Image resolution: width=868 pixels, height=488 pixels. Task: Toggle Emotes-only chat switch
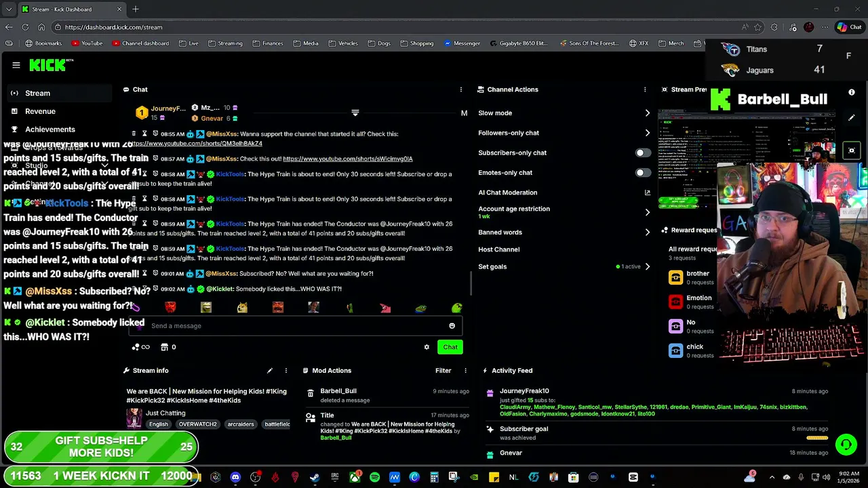pos(642,173)
